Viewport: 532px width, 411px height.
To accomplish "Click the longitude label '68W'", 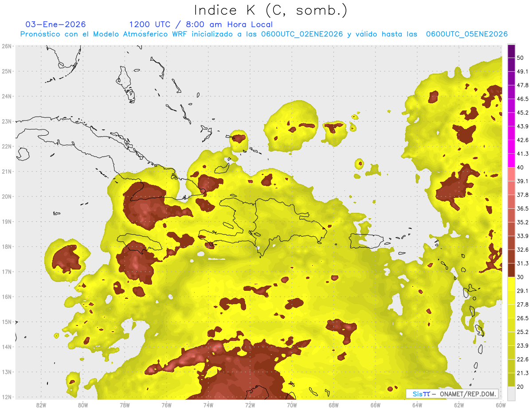I will click(x=334, y=406).
